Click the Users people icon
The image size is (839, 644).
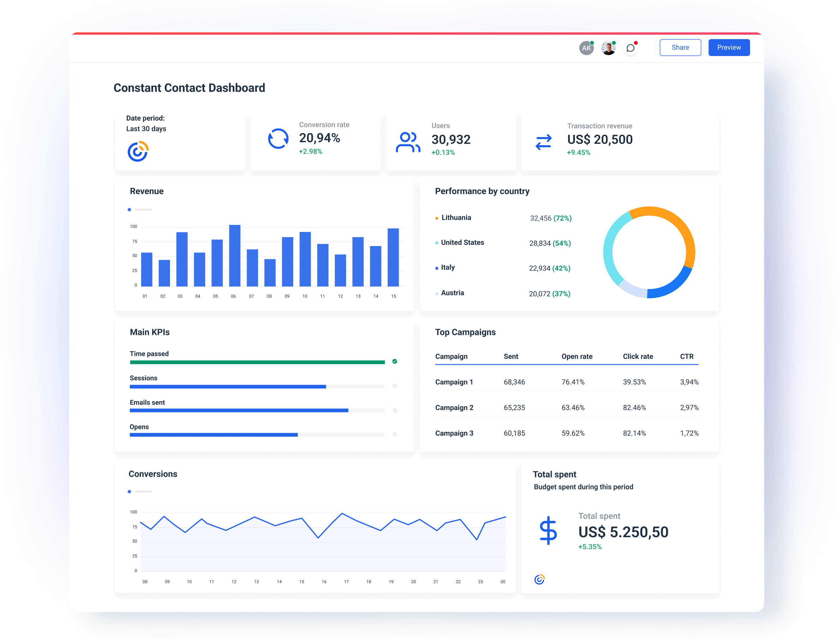(x=408, y=141)
